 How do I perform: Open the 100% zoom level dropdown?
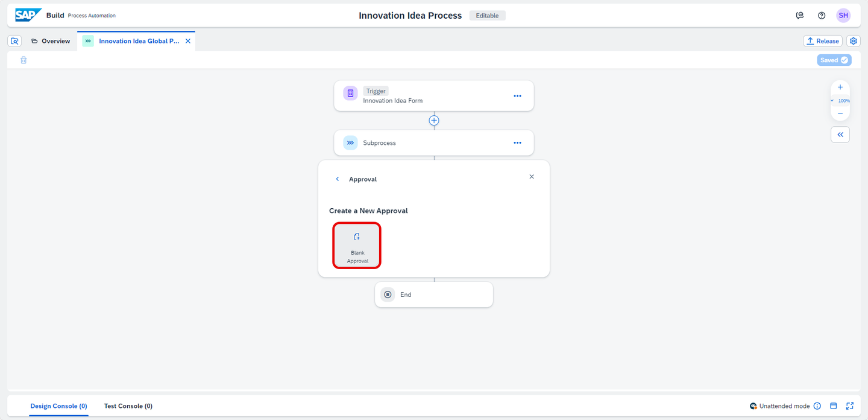(x=840, y=101)
